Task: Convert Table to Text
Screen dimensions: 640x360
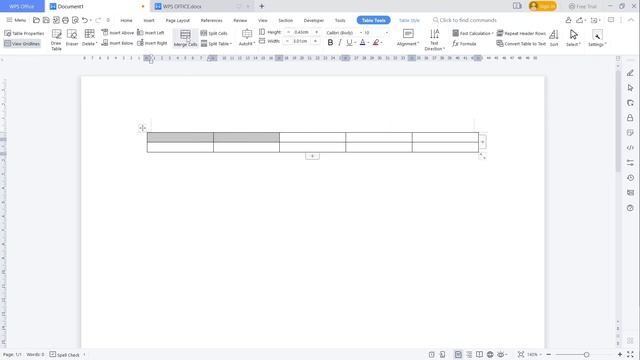Action: click(x=521, y=43)
